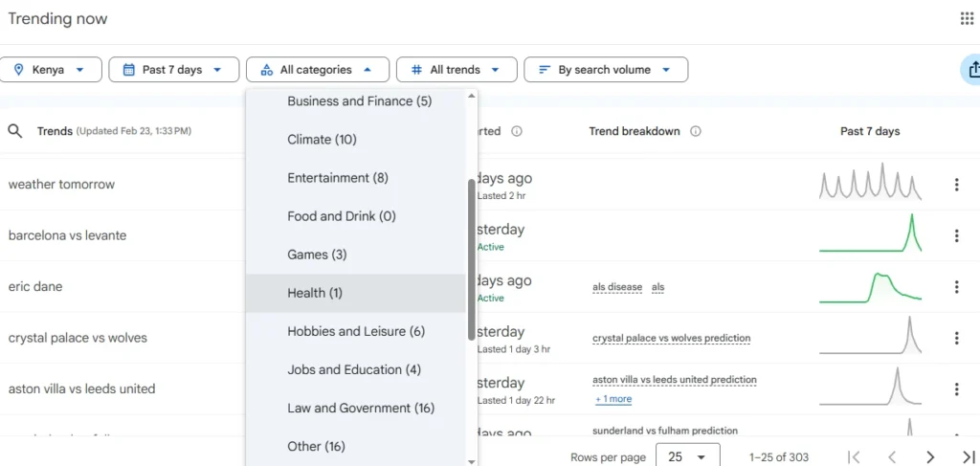Click the search magnifier icon beside Trends
Screen dimensions: 980x466
tap(15, 131)
